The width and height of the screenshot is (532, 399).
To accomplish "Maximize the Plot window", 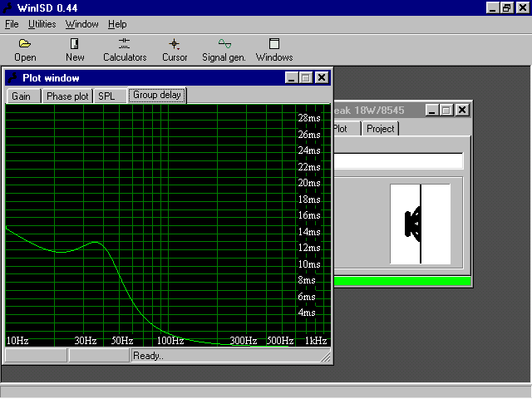I will tap(305, 77).
